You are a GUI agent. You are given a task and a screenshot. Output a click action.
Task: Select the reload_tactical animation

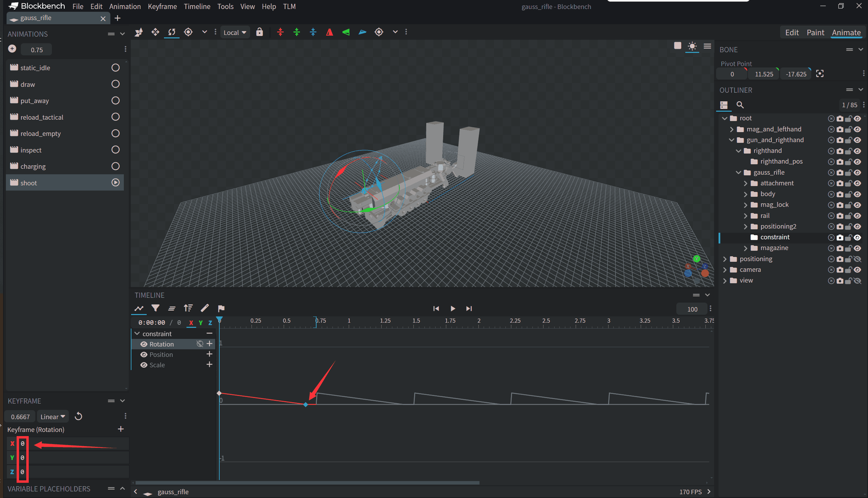click(x=65, y=117)
